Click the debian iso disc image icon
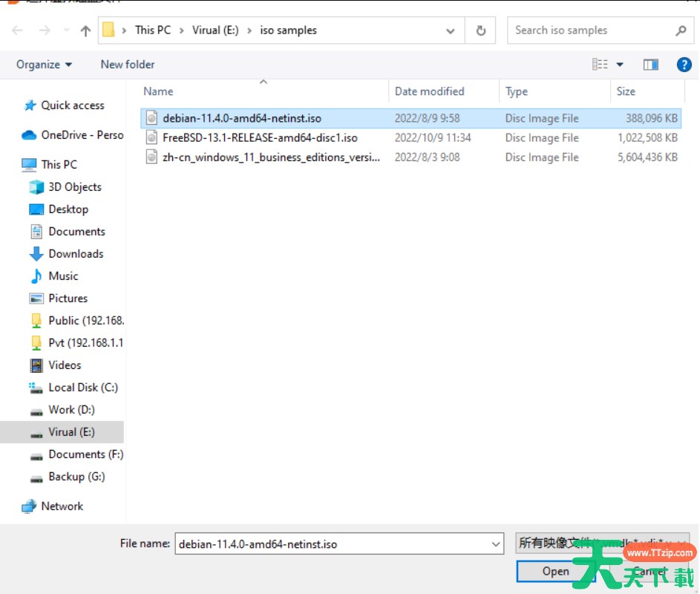 (151, 118)
